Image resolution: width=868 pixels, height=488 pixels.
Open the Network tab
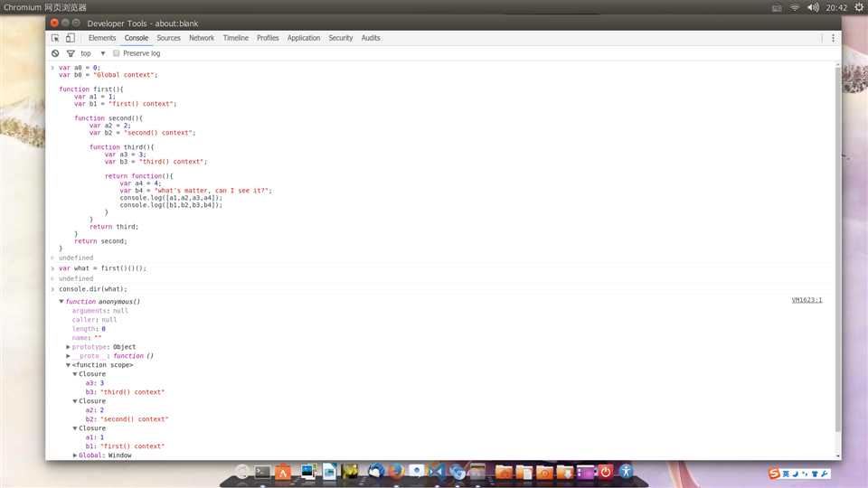pos(202,38)
